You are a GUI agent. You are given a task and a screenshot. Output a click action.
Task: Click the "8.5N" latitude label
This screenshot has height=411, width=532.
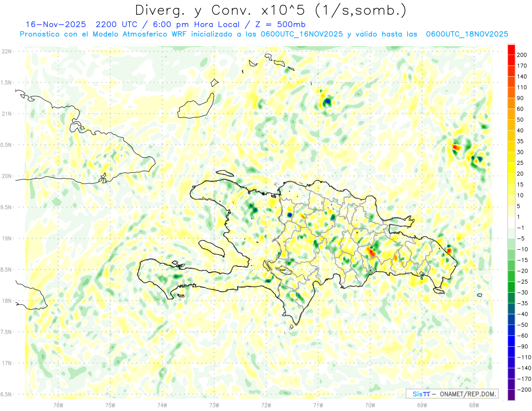[7, 270]
